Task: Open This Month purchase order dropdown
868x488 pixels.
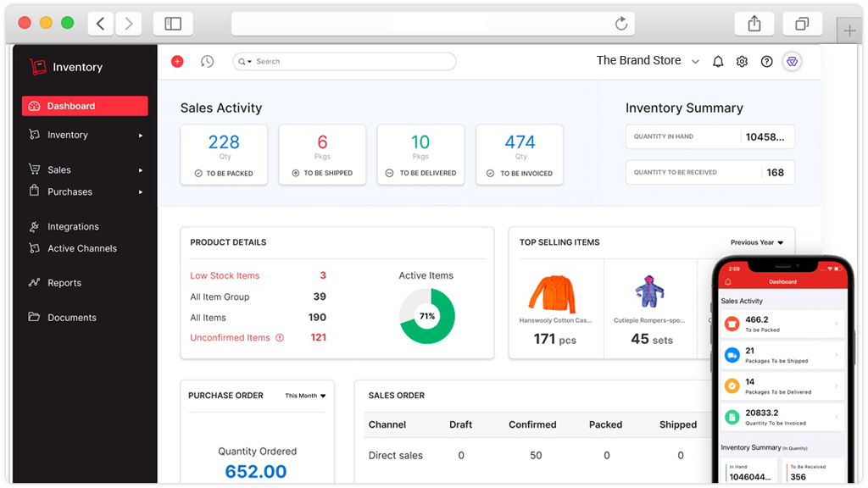Action: 305,396
